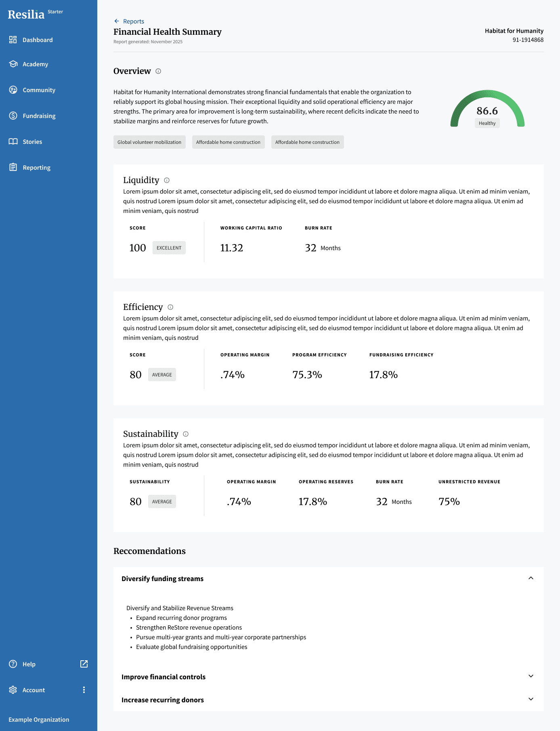
Task: Click the working capital ratio value 11.32
Action: tap(232, 248)
